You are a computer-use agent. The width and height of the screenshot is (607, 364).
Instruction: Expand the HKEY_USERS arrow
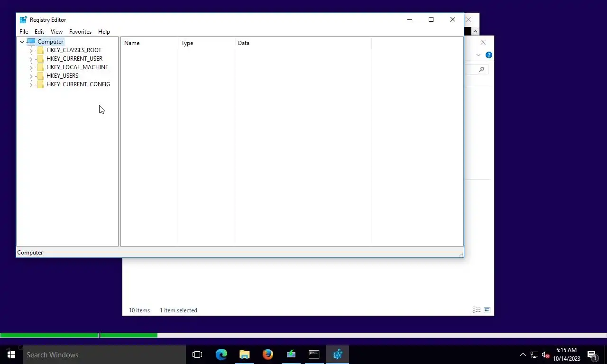31,76
